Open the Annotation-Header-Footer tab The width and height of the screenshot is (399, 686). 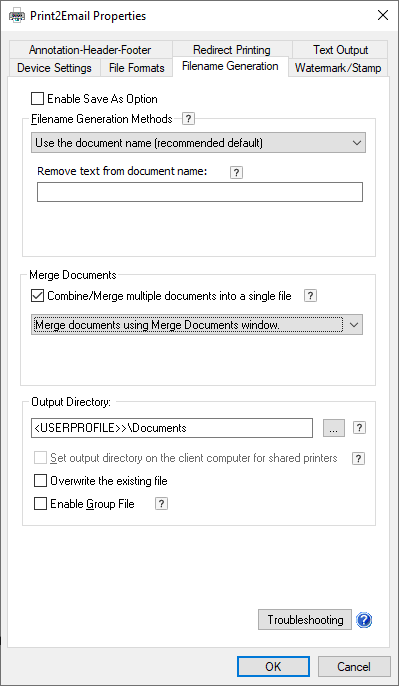point(90,49)
